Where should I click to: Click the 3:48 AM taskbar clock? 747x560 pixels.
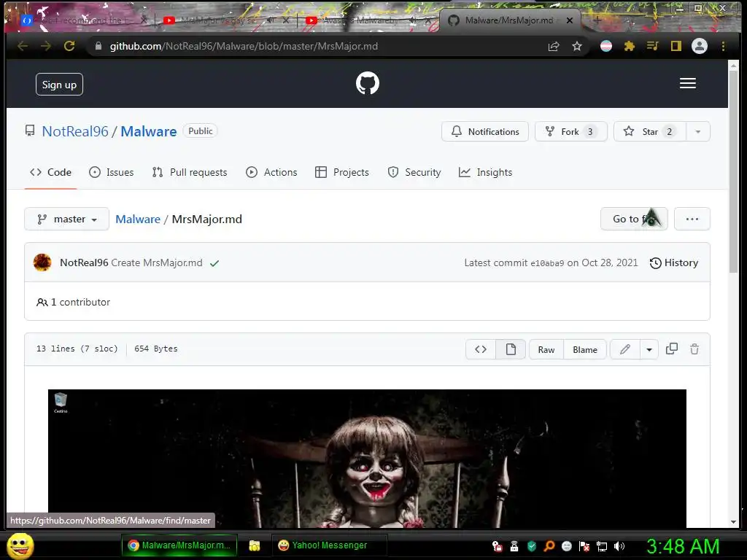tap(683, 547)
